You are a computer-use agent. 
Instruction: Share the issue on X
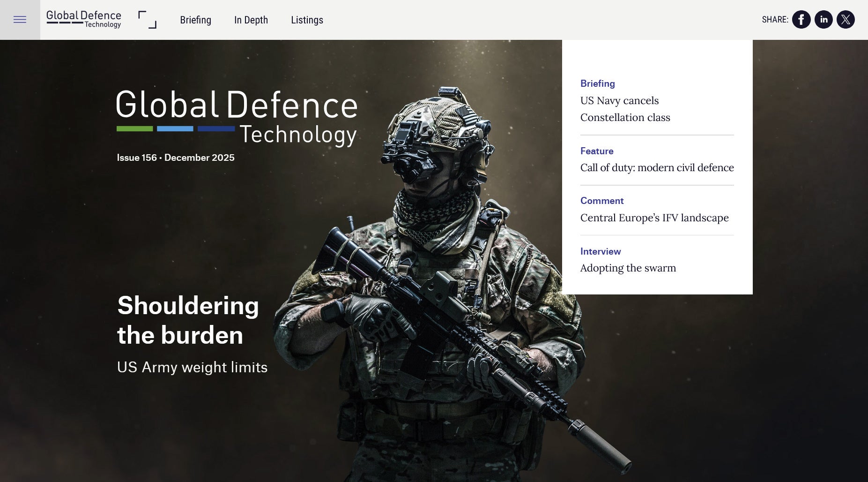[x=846, y=20]
